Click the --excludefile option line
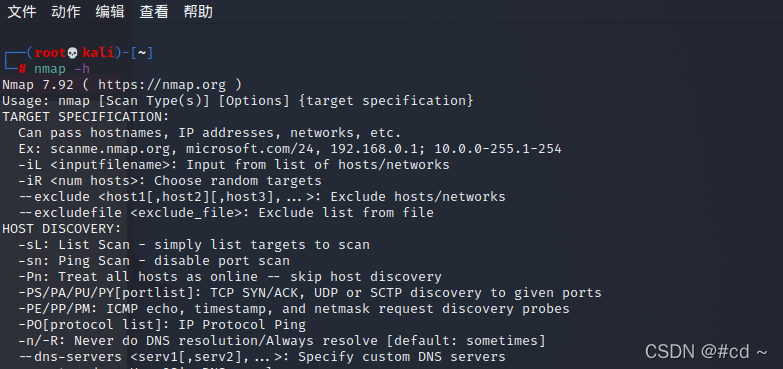 click(x=226, y=213)
